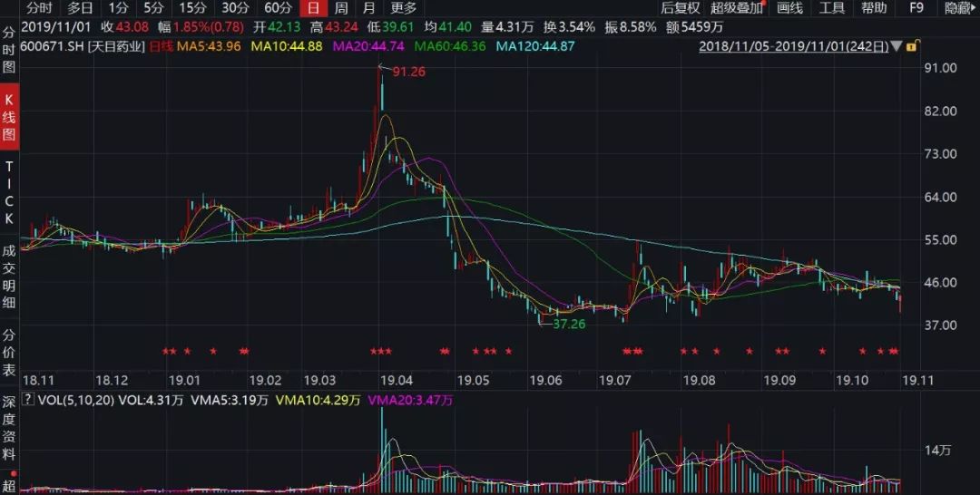Click the 2018/11/05-2019/11/01(242日) date range link
This screenshot has height=495, width=980.
(x=793, y=46)
